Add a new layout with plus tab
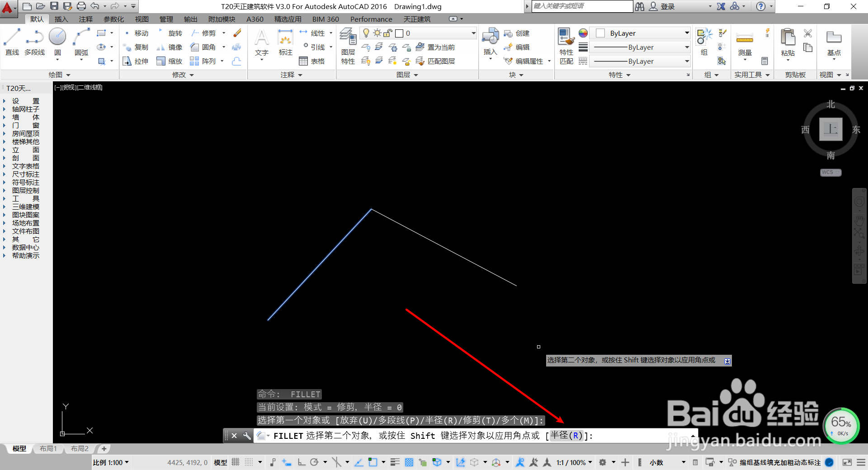This screenshot has height=470, width=868. coord(104,449)
